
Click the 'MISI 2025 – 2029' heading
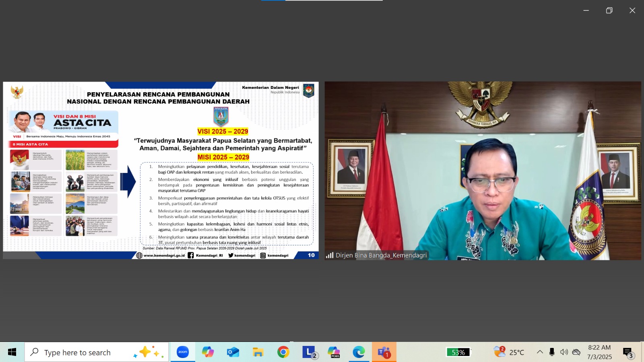click(223, 157)
